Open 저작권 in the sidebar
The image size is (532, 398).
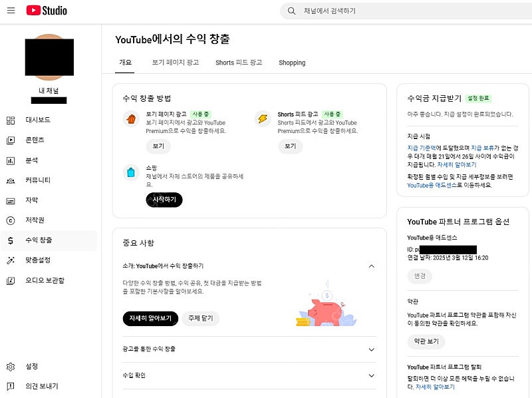coord(49,221)
